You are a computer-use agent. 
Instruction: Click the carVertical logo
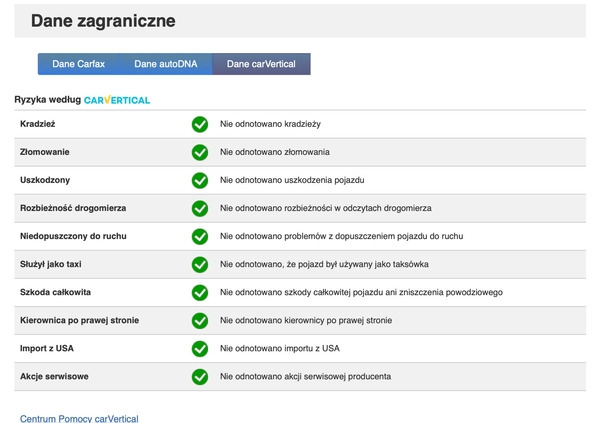point(117,100)
